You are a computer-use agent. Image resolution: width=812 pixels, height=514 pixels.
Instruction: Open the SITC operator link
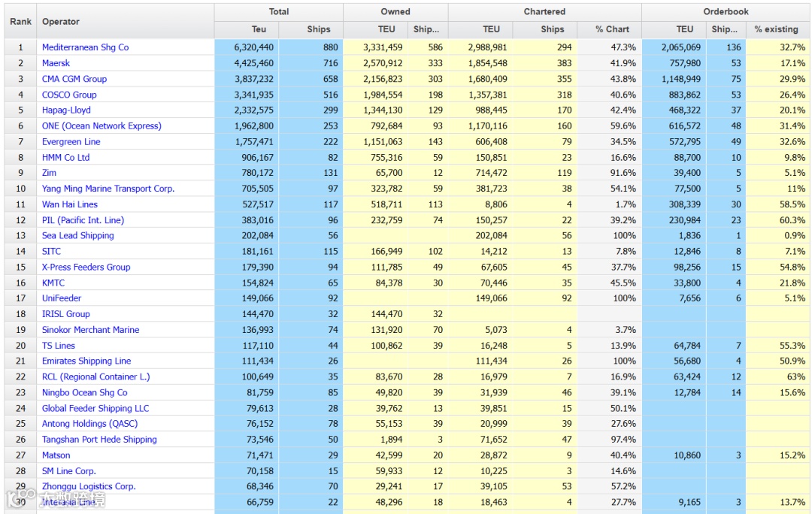click(51, 252)
